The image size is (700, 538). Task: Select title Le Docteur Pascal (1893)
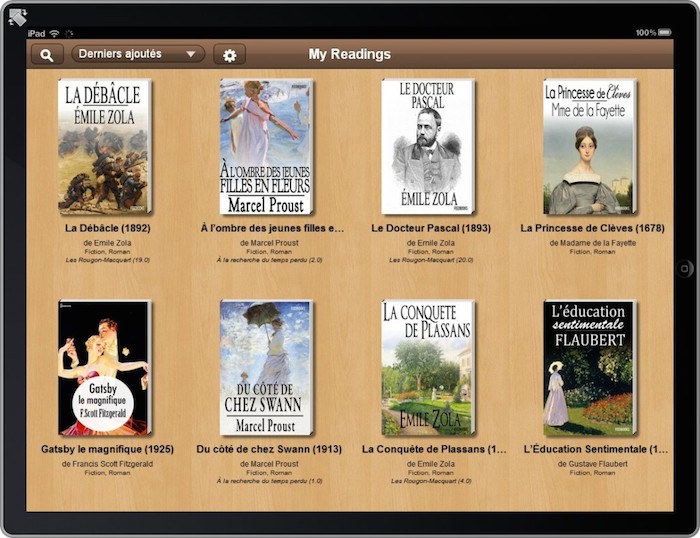(x=431, y=228)
